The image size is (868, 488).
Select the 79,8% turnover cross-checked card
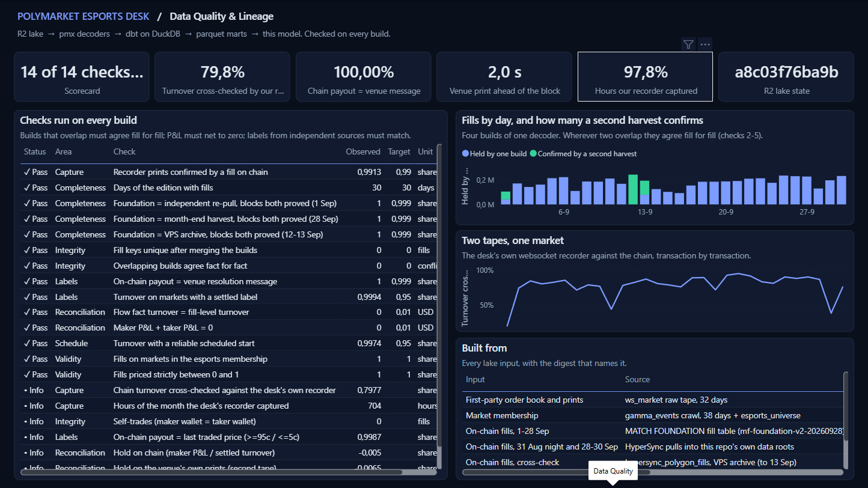222,76
